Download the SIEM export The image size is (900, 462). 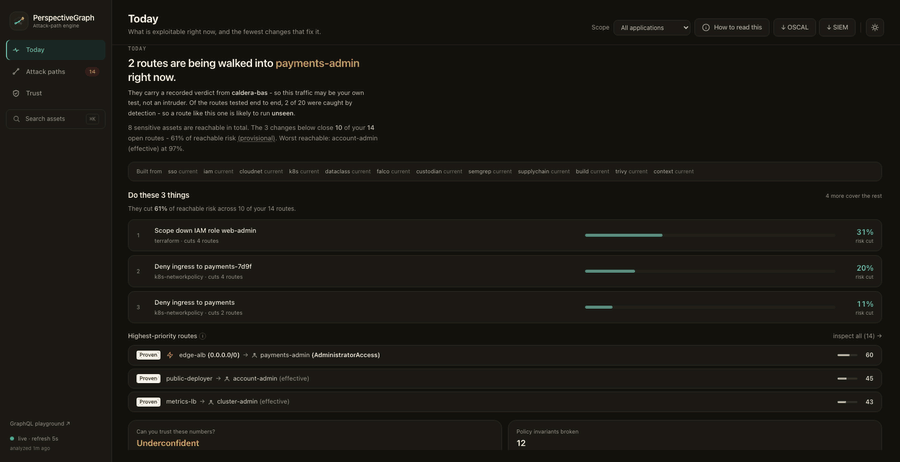tap(837, 28)
